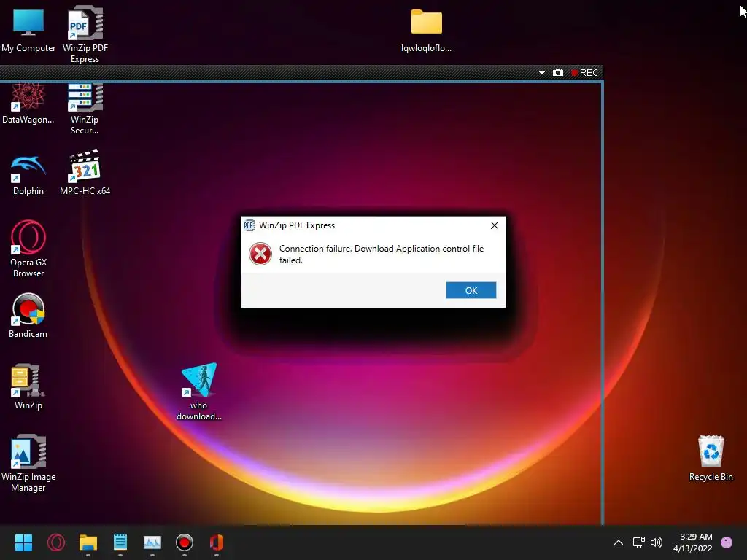Image resolution: width=747 pixels, height=560 pixels.
Task: Open File Explorer from the taskbar
Action: [88, 542]
